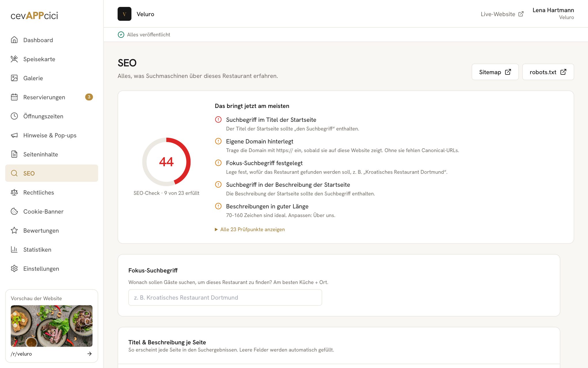Click the Reservierungen calendar icon
This screenshot has height=368, width=588.
click(14, 97)
